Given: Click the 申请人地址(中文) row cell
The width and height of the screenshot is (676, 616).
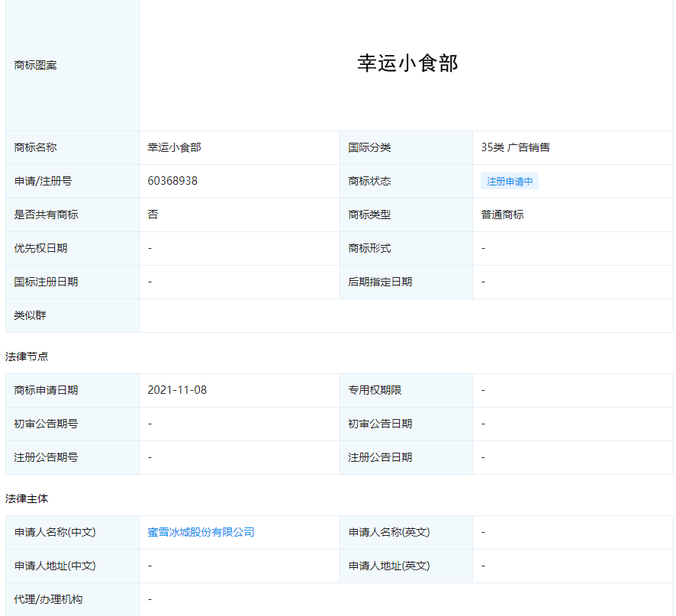Looking at the screenshot, I should click(x=43, y=566).
